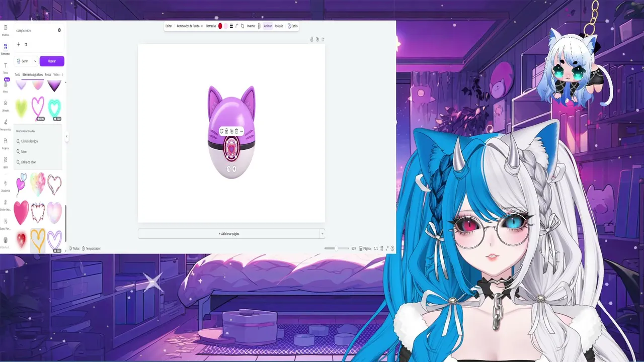
Task: Select the yellow-green blurry heart graphic
Action: coord(21,108)
